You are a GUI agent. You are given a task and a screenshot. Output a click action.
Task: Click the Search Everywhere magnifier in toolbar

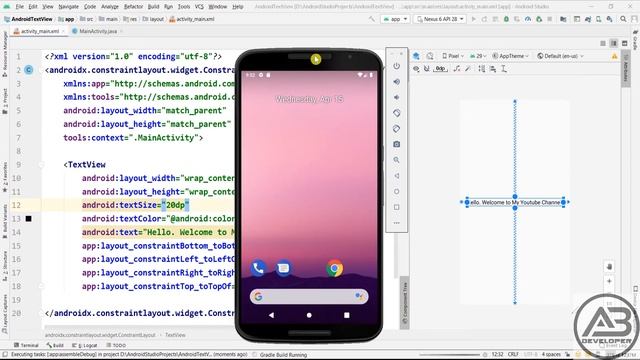(623, 19)
